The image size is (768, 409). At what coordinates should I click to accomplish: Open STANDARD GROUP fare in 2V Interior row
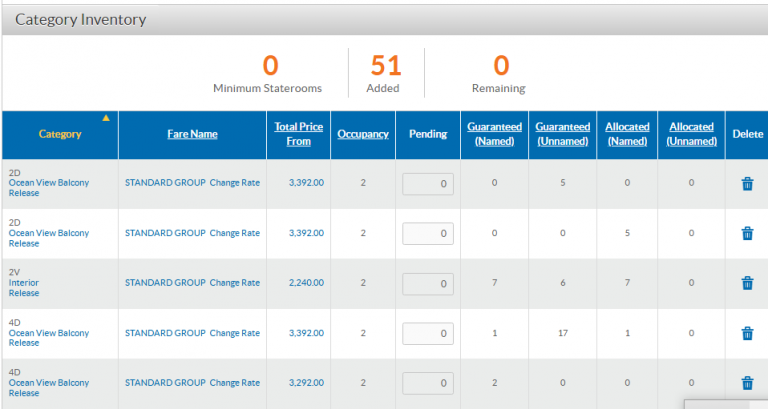click(165, 283)
